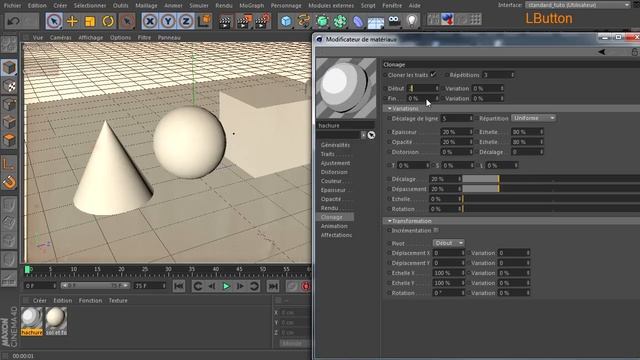This screenshot has height=360, width=640.
Task: Activate the Rotate tool icon
Action: point(108,21)
